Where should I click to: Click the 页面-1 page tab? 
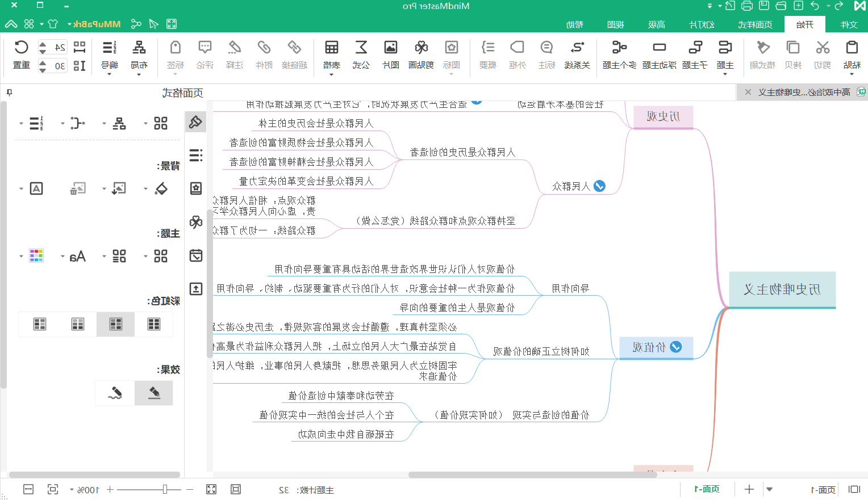[x=707, y=489]
